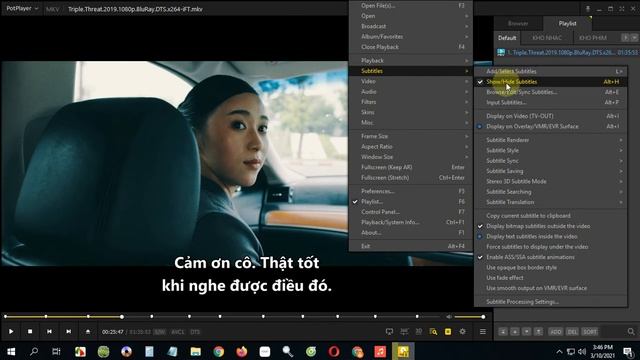
Task: Expand Stereo 3D Subtitle Mode submenu
Action: 550,181
